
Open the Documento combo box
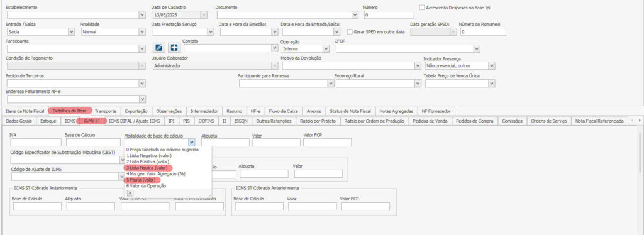[x=355, y=14]
